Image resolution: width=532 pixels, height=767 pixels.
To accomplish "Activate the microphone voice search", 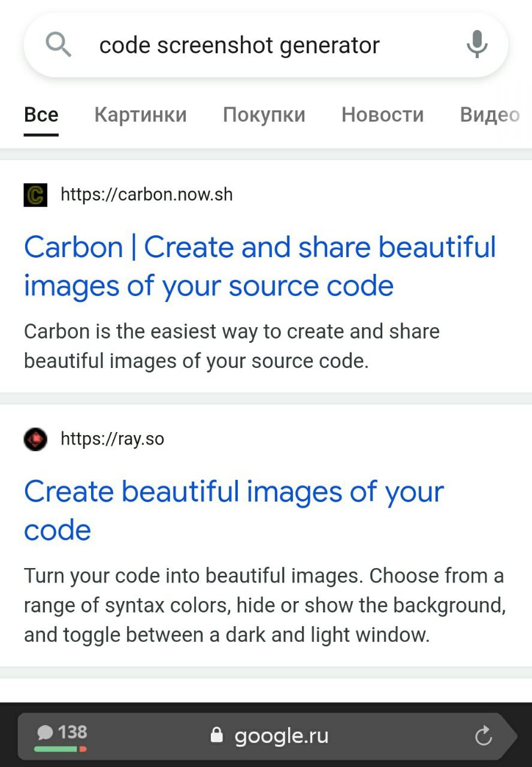I will (x=477, y=45).
